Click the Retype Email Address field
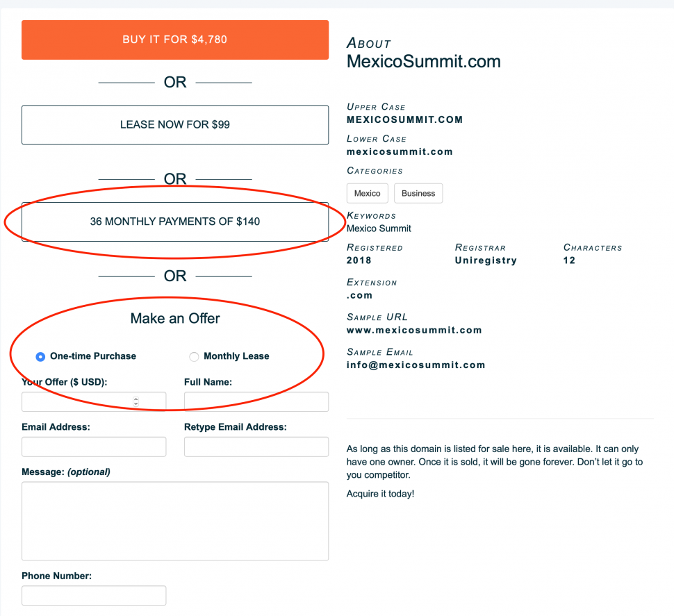This screenshot has width=674, height=616. coord(256,447)
